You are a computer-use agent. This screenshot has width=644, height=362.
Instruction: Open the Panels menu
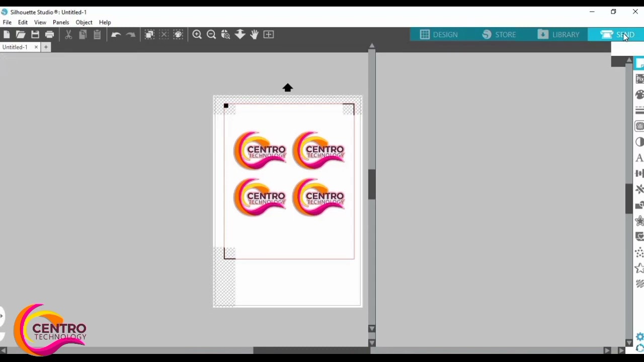[x=61, y=22]
